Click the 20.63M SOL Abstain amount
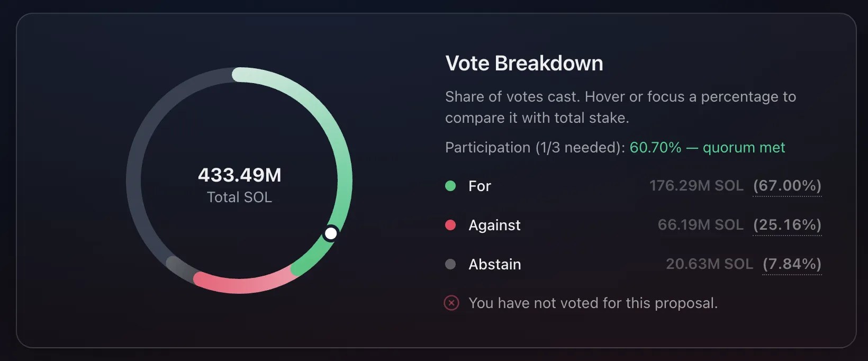The height and width of the screenshot is (361, 868). coord(709,264)
